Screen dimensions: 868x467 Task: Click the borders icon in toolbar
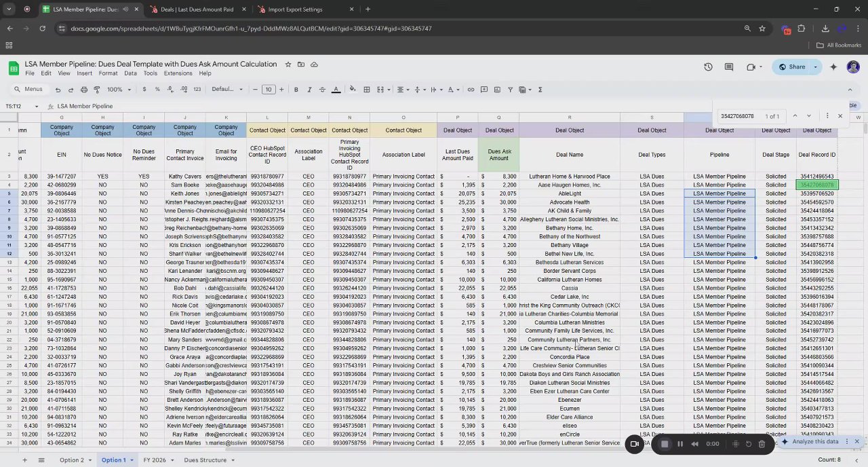coord(367,90)
